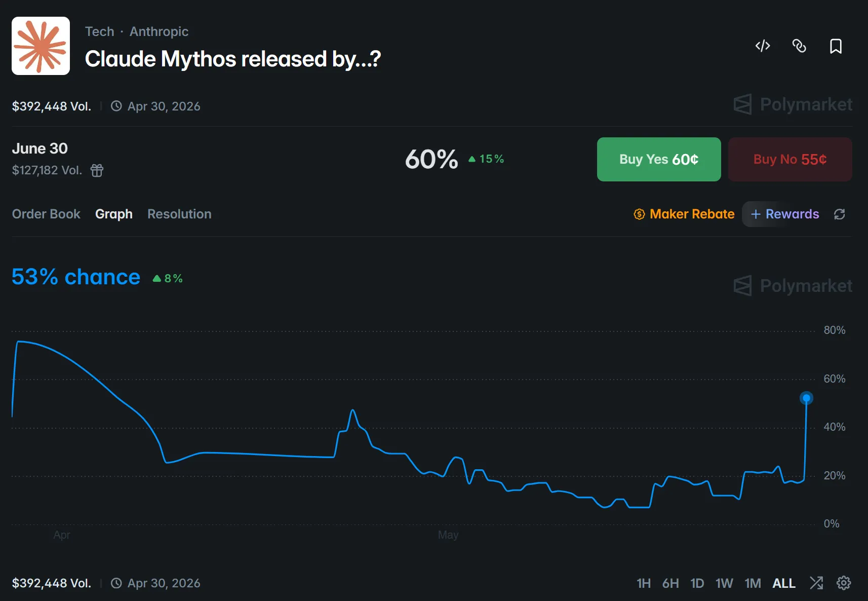Copy the market link icon
868x601 pixels.
[x=799, y=46]
